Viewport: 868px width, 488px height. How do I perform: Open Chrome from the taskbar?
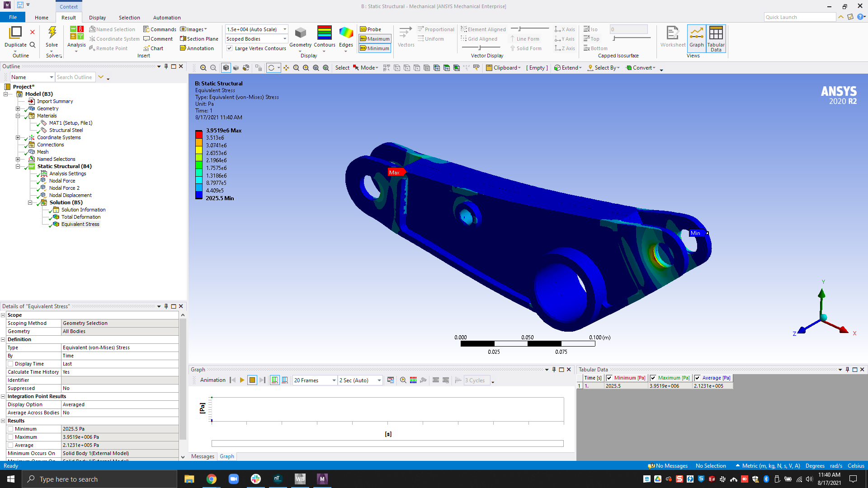pyautogui.click(x=212, y=479)
